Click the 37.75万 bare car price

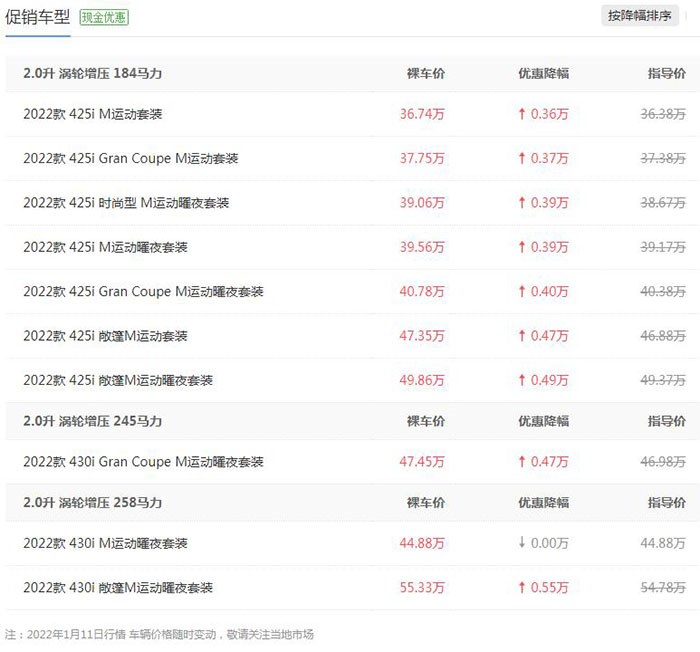point(422,158)
